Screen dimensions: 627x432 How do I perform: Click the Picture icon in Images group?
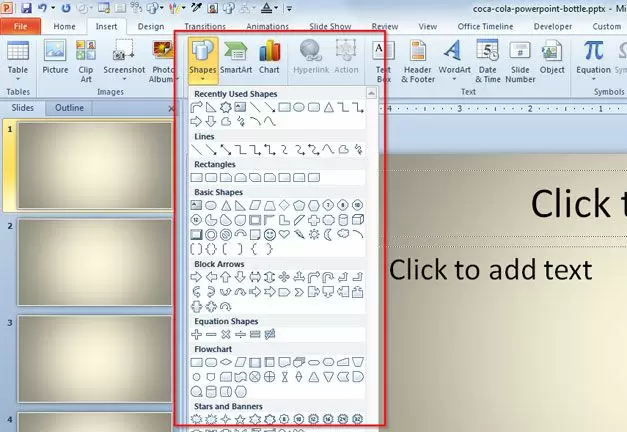[x=56, y=58]
